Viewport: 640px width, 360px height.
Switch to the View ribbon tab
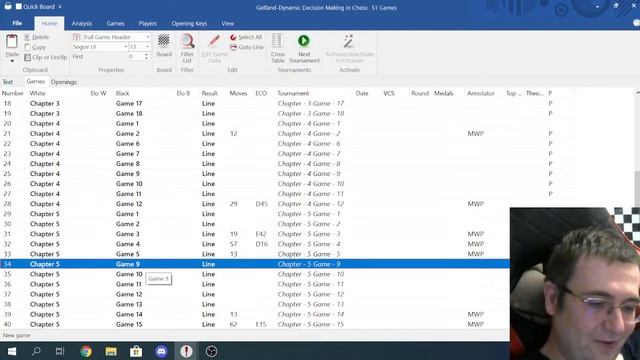coord(227,24)
